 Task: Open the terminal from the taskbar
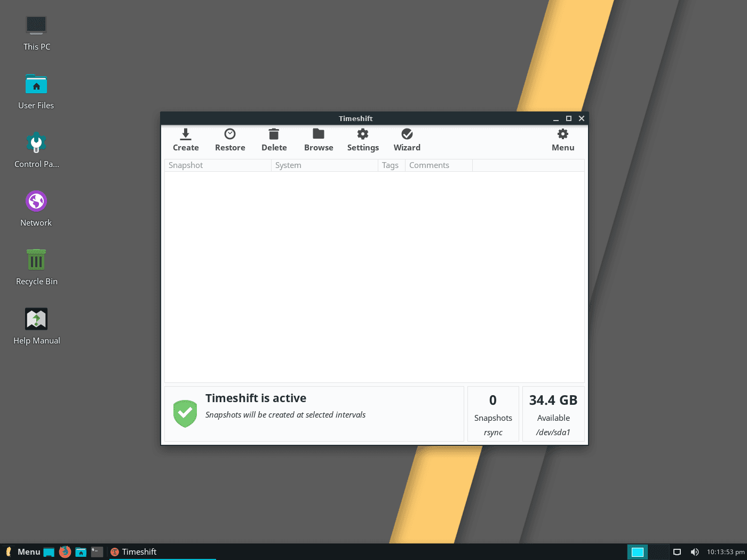[97, 551]
